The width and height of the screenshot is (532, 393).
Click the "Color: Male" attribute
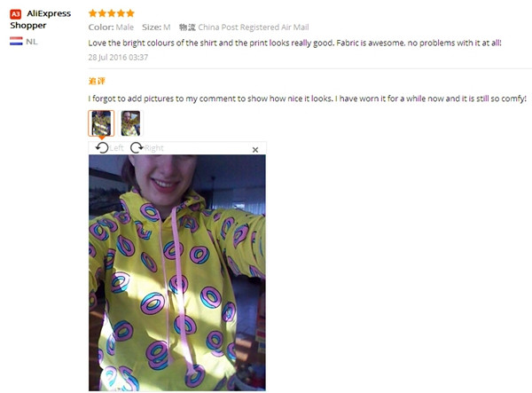click(x=111, y=28)
